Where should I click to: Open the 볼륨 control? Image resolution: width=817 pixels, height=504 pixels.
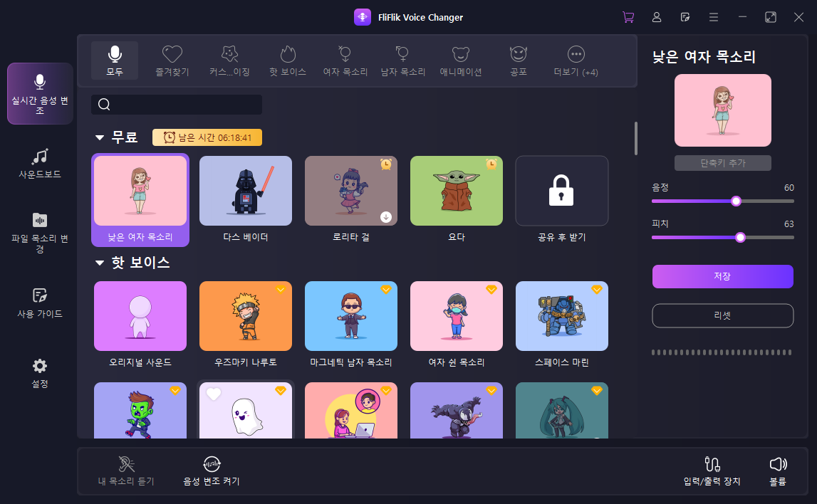pyautogui.click(x=777, y=471)
